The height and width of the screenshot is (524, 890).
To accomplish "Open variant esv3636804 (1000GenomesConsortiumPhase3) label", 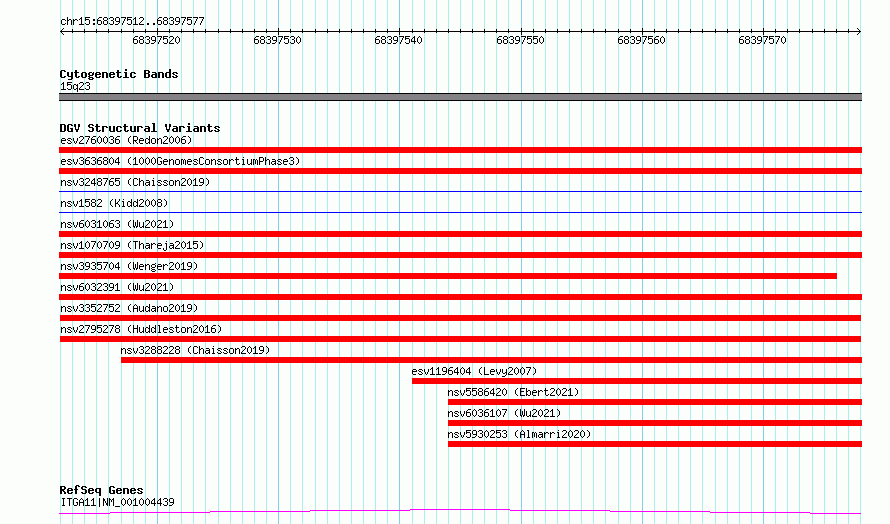I will (180, 161).
